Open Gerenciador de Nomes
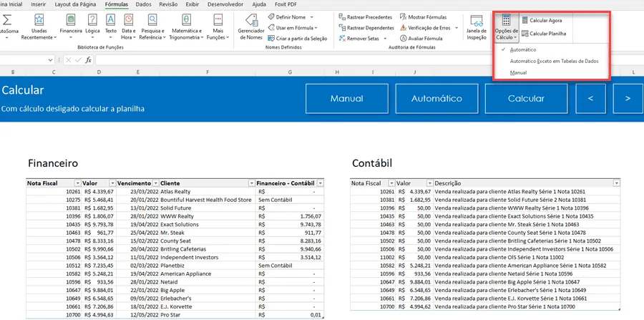Image resolution: width=644 pixels, height=320 pixels. 251,27
